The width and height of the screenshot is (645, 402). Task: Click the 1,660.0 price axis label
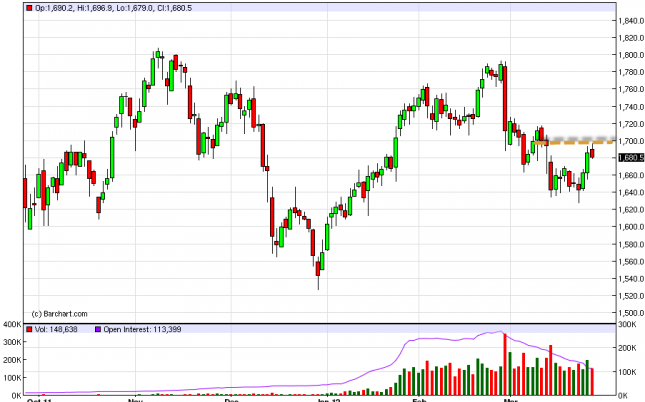[631, 175]
